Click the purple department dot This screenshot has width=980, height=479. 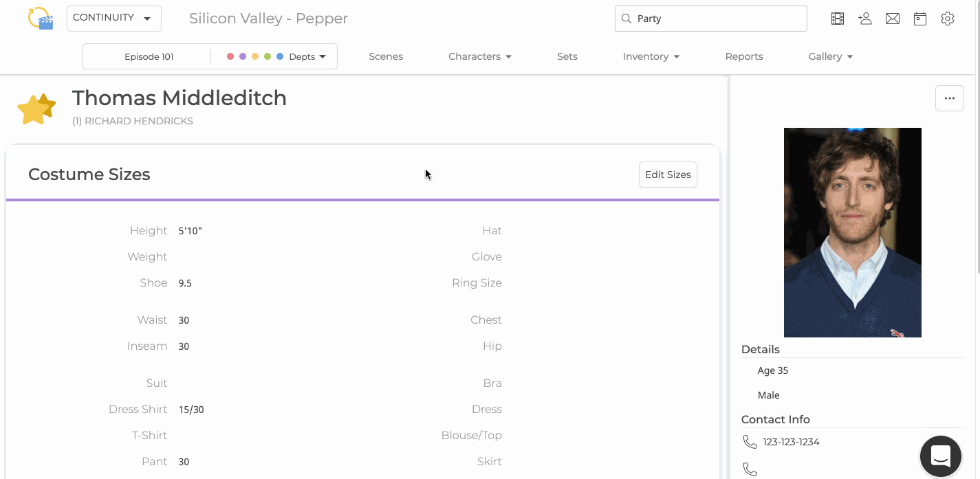(243, 56)
